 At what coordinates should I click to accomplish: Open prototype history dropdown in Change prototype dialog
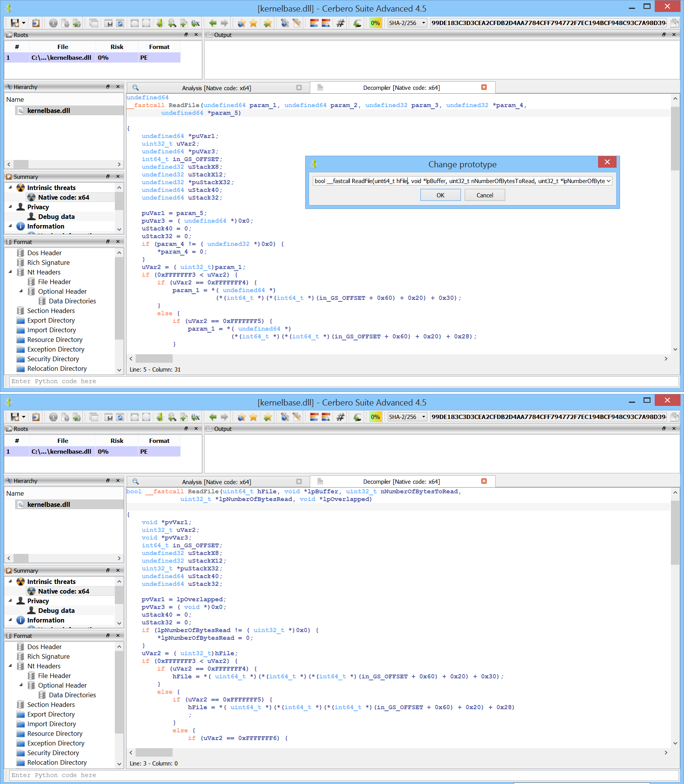pyautogui.click(x=608, y=181)
